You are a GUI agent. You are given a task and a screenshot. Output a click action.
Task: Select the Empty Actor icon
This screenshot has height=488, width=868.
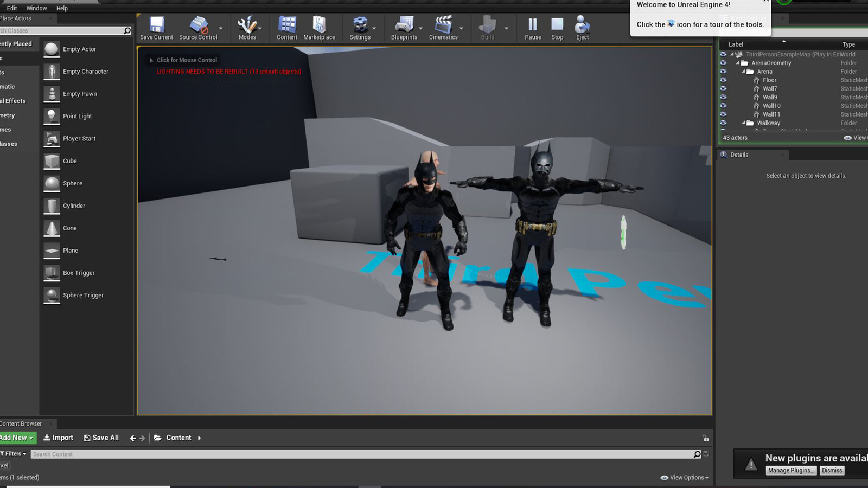click(x=52, y=49)
